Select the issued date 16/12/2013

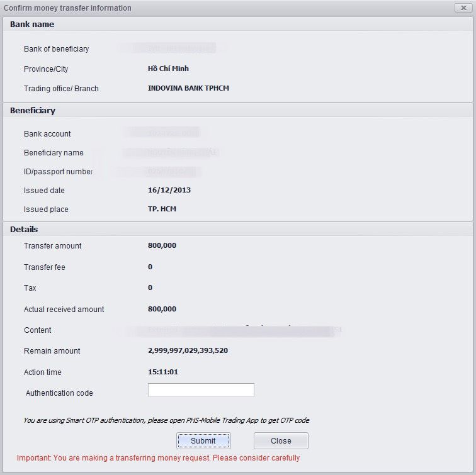click(x=169, y=190)
